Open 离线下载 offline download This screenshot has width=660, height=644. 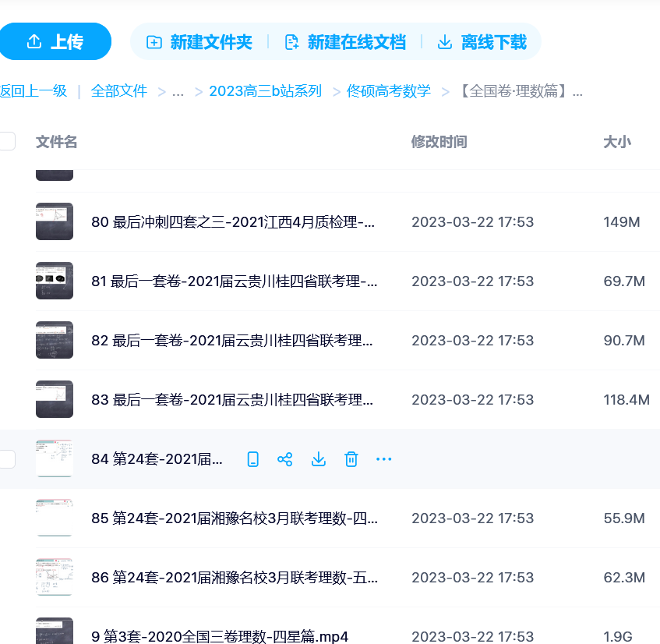click(x=482, y=42)
